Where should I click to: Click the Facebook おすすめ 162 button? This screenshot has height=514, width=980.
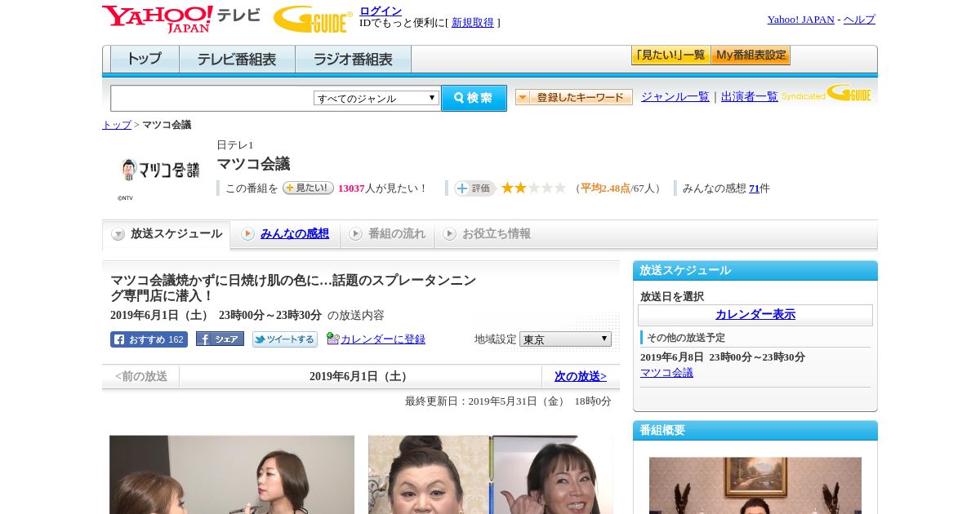(149, 339)
